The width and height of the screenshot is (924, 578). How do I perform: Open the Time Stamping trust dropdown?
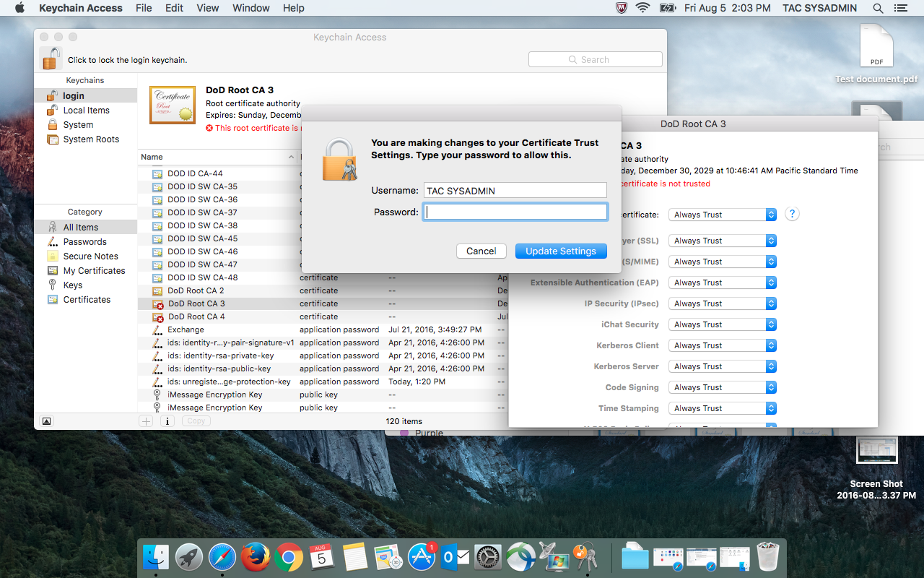(722, 408)
